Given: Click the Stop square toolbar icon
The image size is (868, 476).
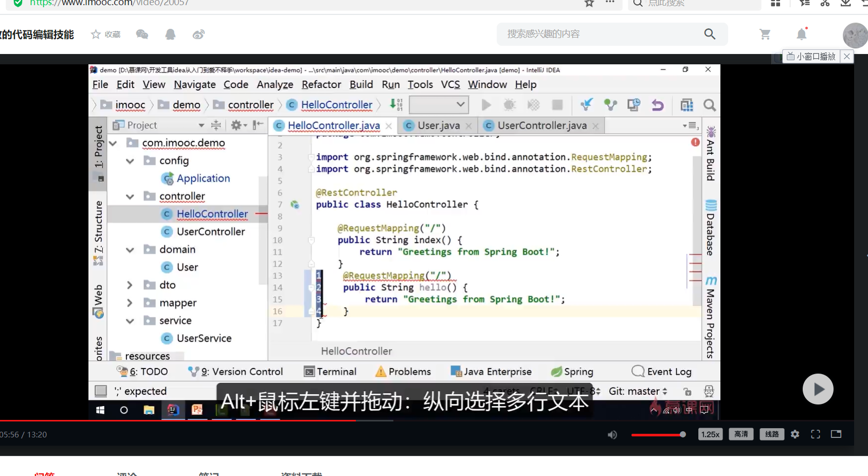Looking at the screenshot, I should click(557, 105).
